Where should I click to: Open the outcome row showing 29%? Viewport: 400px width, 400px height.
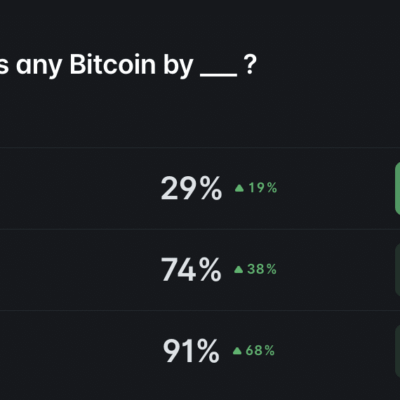tap(200, 188)
